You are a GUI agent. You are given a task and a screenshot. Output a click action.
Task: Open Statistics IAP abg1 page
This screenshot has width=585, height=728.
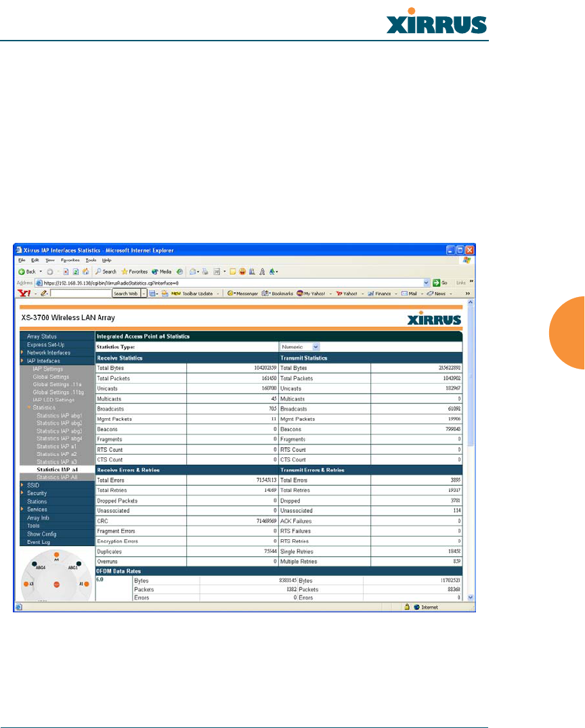(60, 415)
